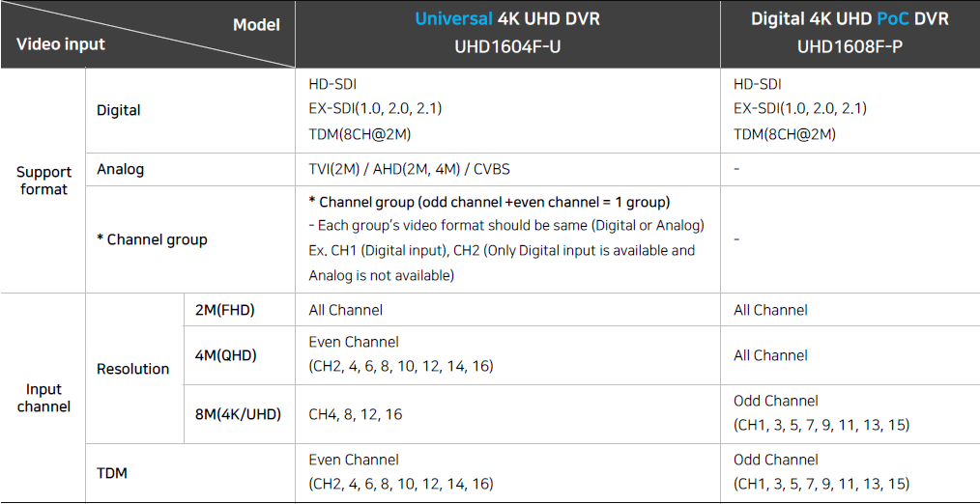Select the UHD1604F-U model name
980x504 pixels.
click(x=506, y=47)
